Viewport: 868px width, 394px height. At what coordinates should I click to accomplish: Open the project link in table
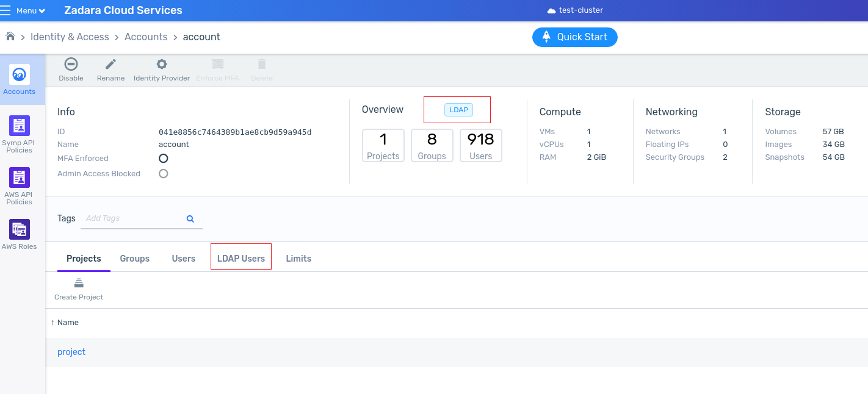pyautogui.click(x=71, y=352)
